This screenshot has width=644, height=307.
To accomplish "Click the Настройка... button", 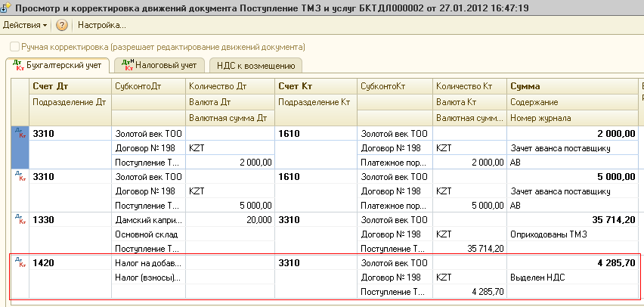I will click(102, 25).
